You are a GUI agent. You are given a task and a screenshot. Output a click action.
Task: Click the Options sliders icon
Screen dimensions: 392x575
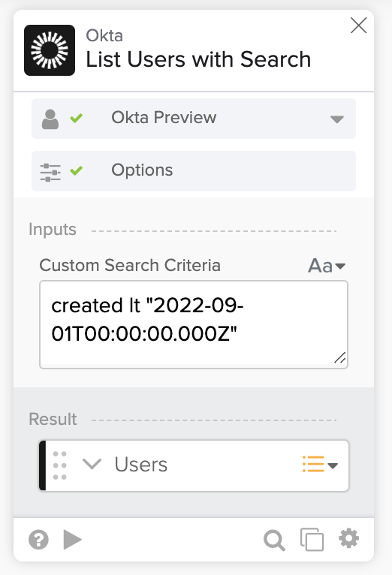(50, 173)
